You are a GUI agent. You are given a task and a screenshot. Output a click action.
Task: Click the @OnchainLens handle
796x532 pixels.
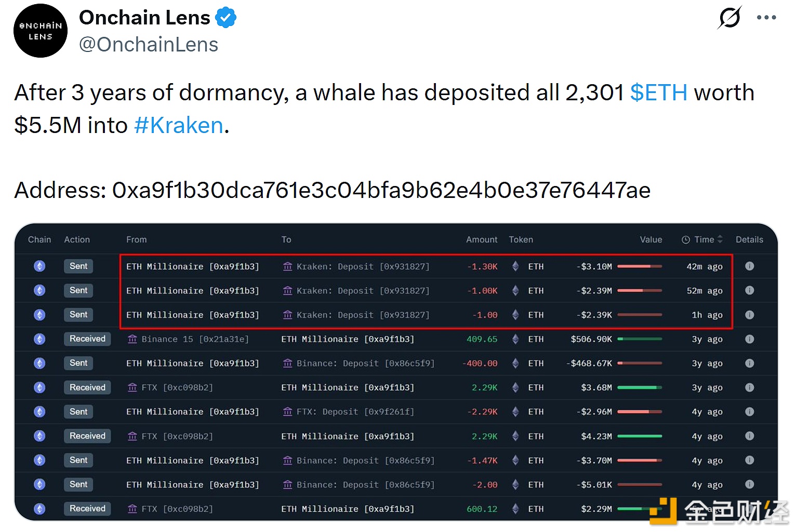149,45
